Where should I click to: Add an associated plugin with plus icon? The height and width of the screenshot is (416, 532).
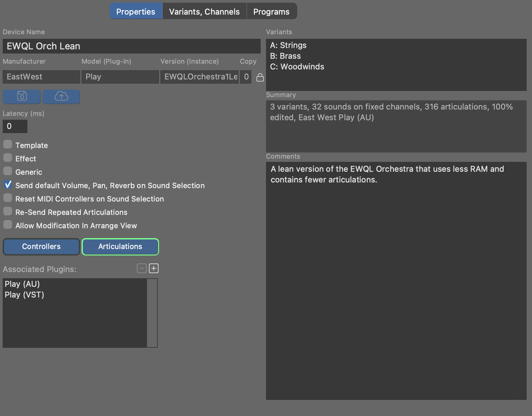point(154,268)
